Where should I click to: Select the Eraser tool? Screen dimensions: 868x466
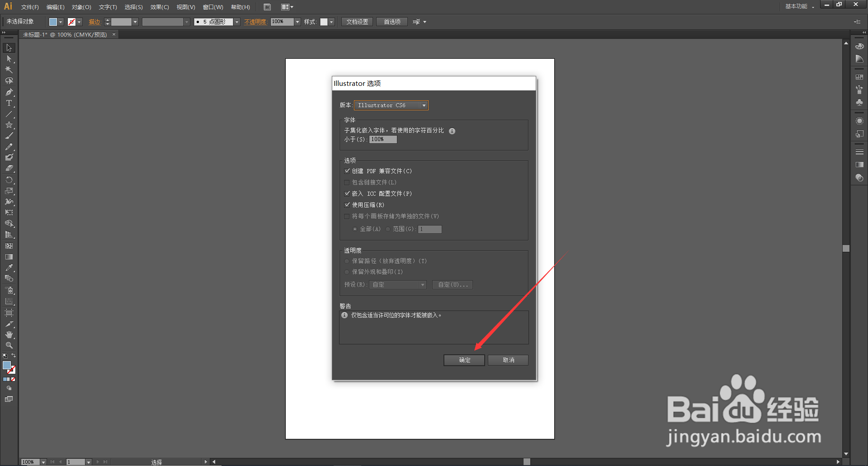9,168
